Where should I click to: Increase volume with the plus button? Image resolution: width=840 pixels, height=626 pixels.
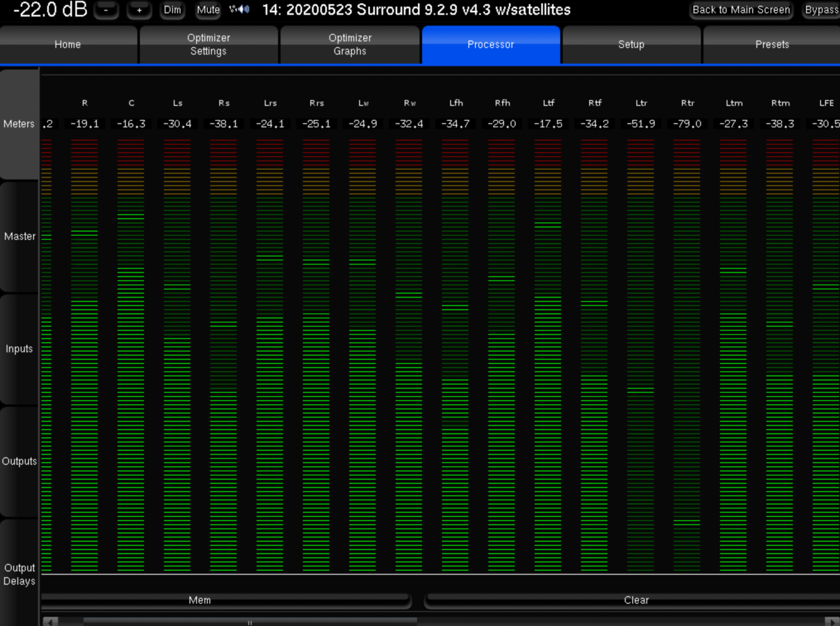point(139,10)
